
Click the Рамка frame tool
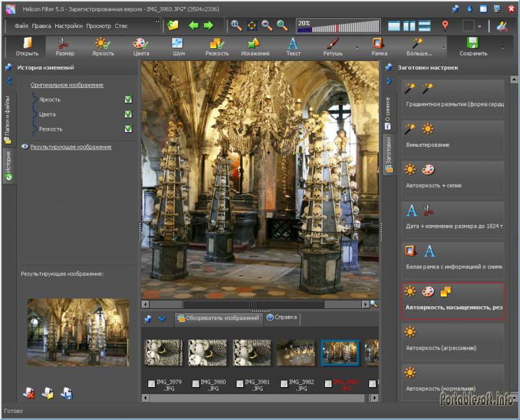point(379,47)
